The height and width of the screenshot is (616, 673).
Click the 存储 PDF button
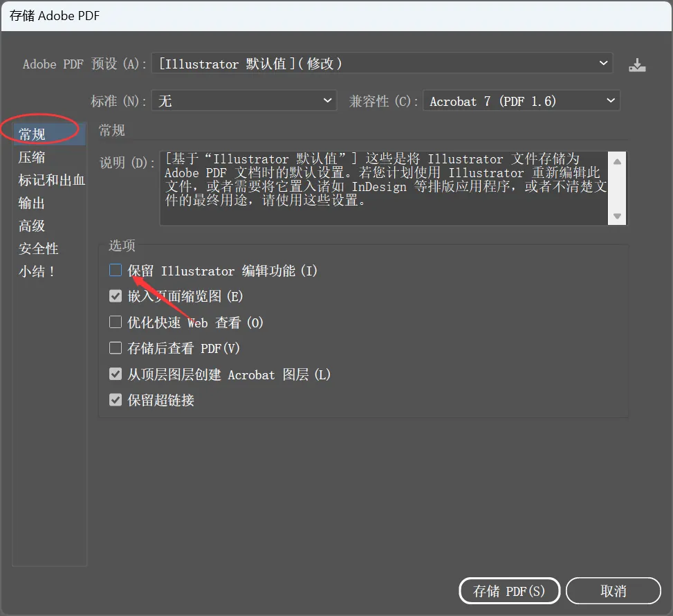510,590
